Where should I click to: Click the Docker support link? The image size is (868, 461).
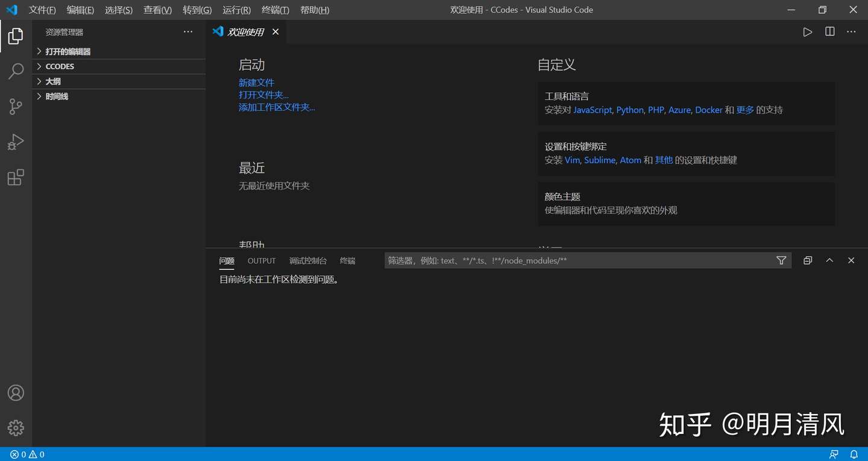coord(709,110)
